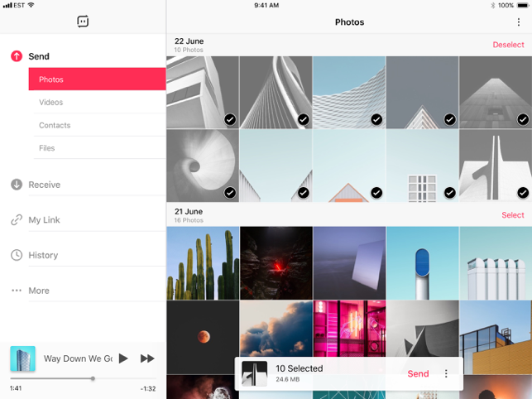Viewport: 532px width, 399px height.
Task: Select all 21 June photos
Action: point(513,215)
